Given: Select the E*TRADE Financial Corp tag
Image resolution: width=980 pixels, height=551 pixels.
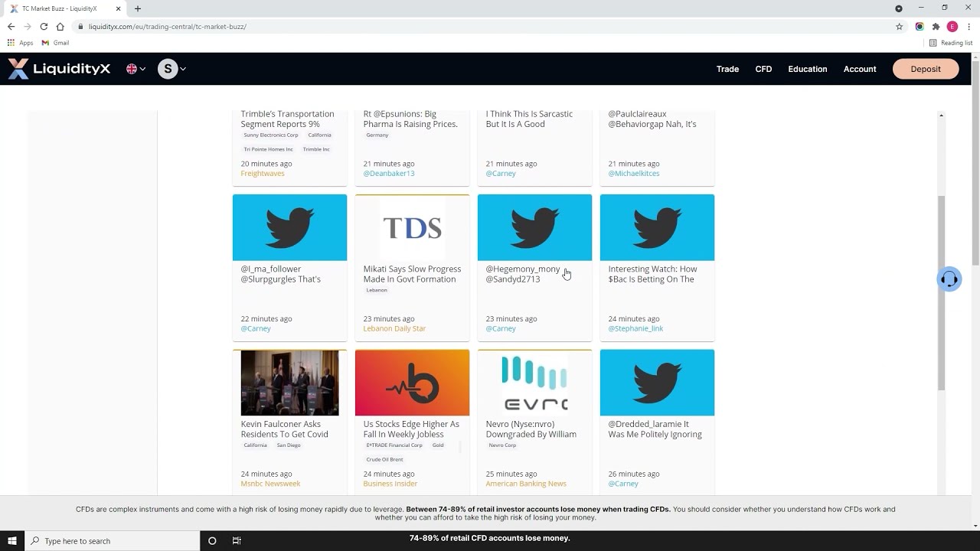Looking at the screenshot, I should pyautogui.click(x=394, y=445).
